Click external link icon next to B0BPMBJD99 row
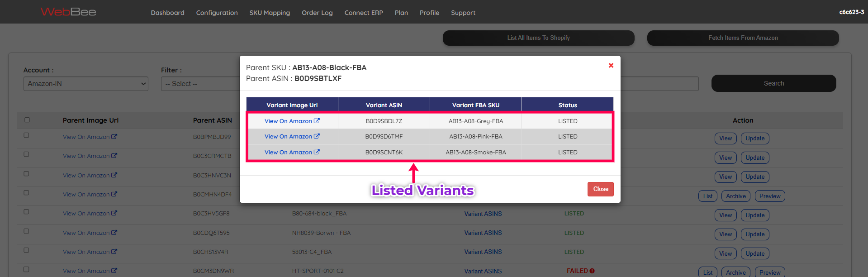This screenshot has width=868, height=277. (114, 137)
